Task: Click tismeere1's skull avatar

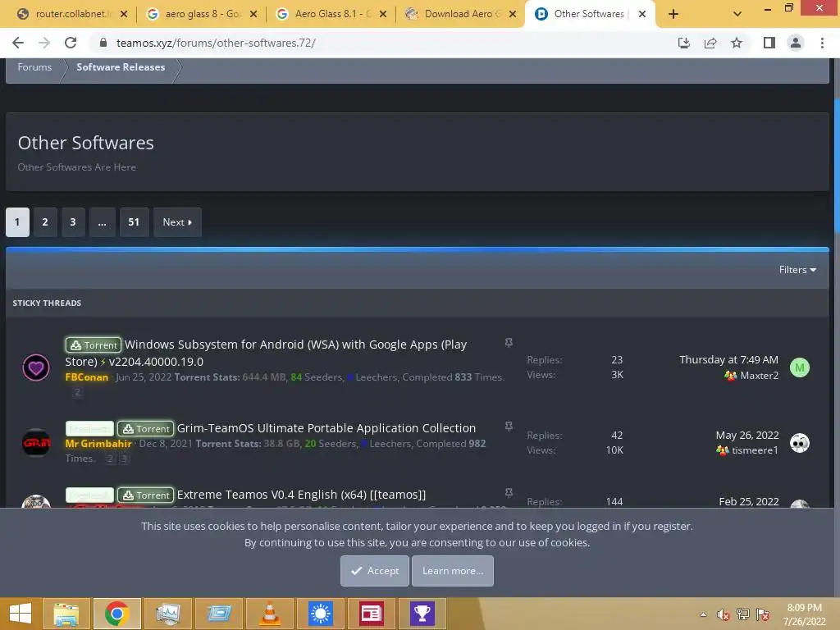Action: (799, 443)
